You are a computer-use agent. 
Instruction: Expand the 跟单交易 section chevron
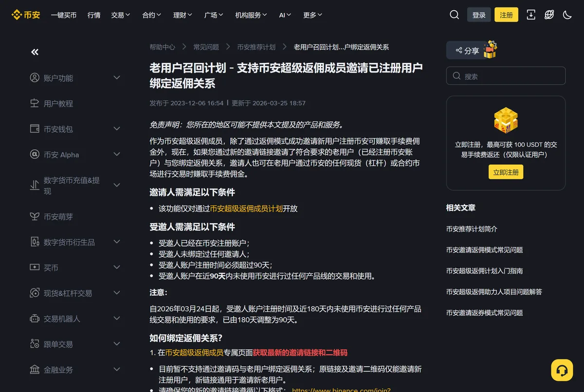[117, 344]
